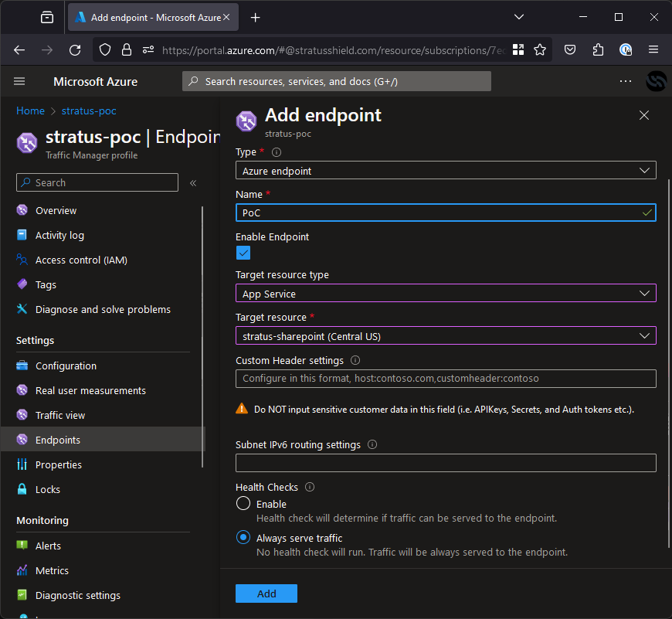The width and height of the screenshot is (672, 619).
Task: Open the browser extensions puzzle icon
Action: (x=598, y=50)
